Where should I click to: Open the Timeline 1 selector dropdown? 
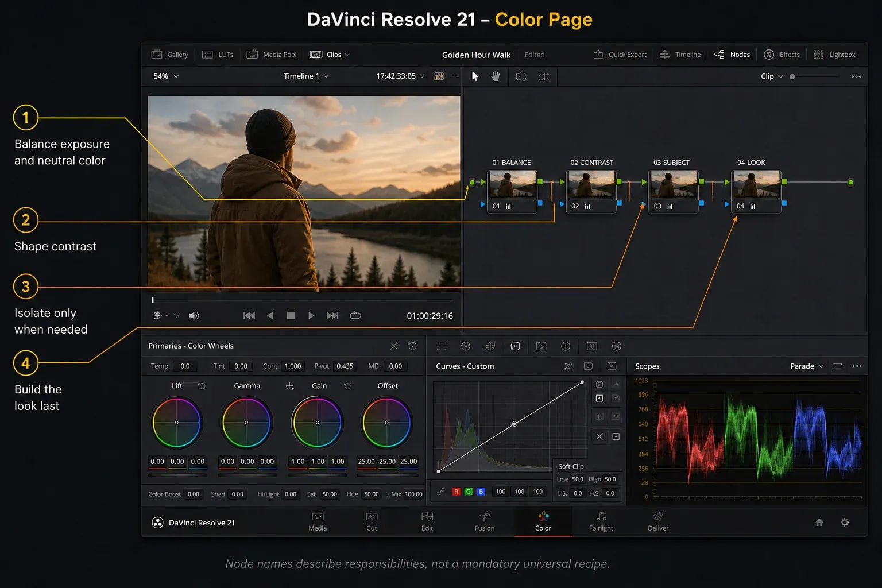[306, 76]
